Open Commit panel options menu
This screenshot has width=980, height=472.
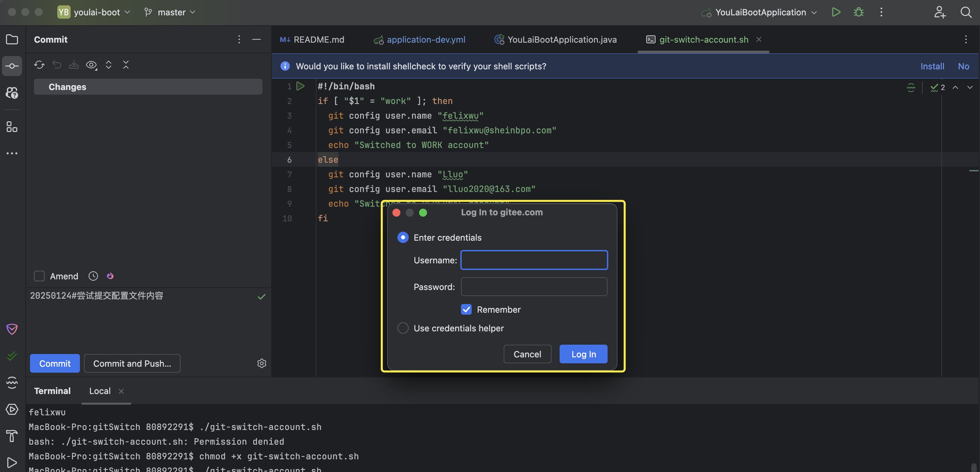click(x=239, y=39)
